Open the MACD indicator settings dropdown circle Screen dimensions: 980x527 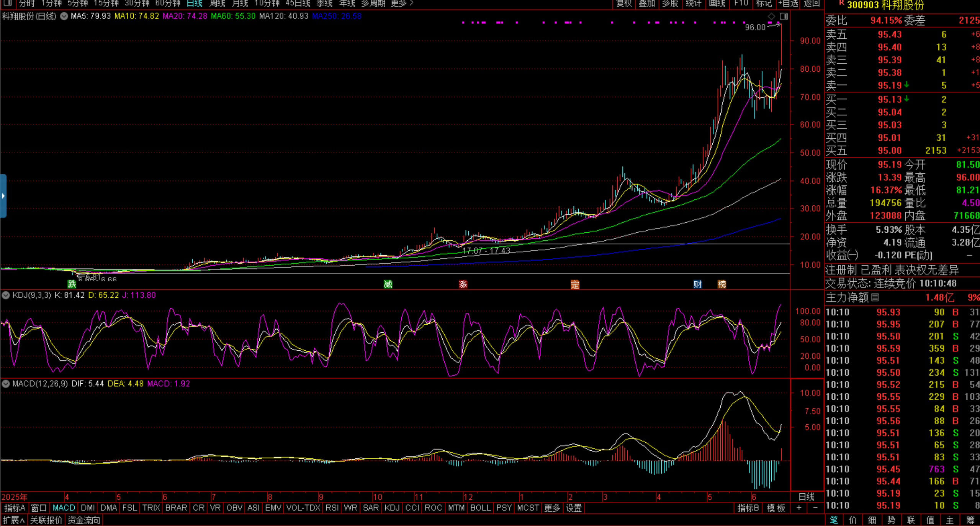coord(6,384)
